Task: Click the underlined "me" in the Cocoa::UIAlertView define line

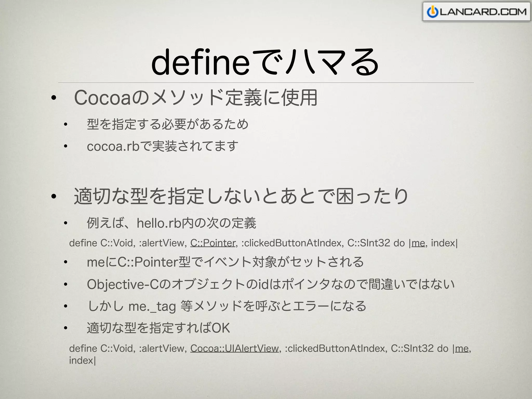Action: click(462, 348)
